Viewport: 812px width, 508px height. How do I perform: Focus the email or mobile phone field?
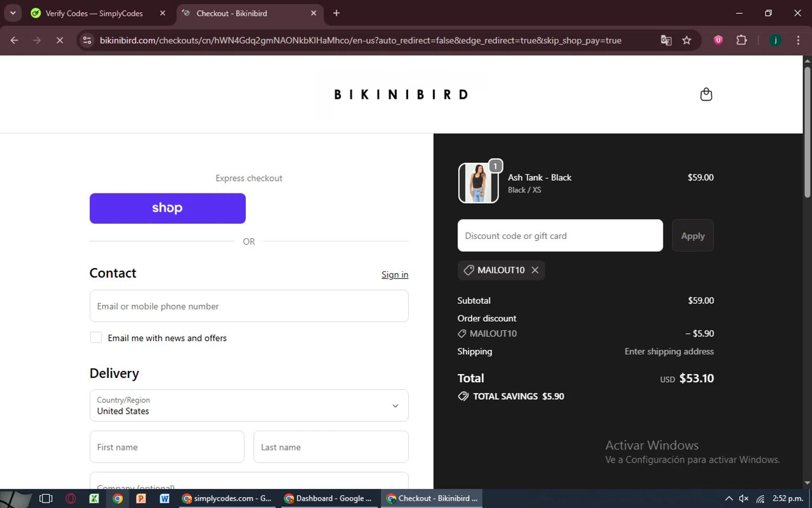(x=249, y=306)
